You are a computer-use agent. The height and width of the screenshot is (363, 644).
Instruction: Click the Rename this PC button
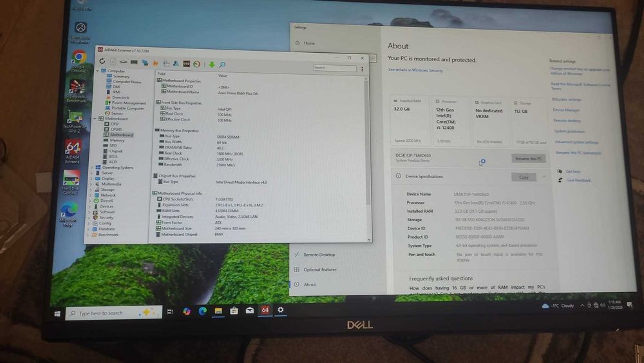point(528,158)
